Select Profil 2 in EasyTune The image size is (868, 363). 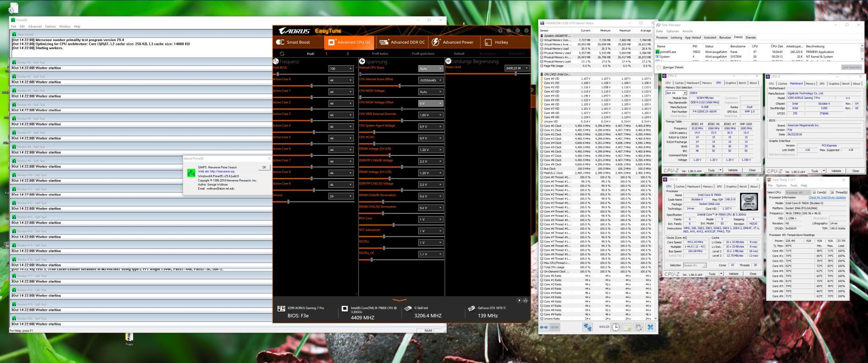tap(348, 54)
